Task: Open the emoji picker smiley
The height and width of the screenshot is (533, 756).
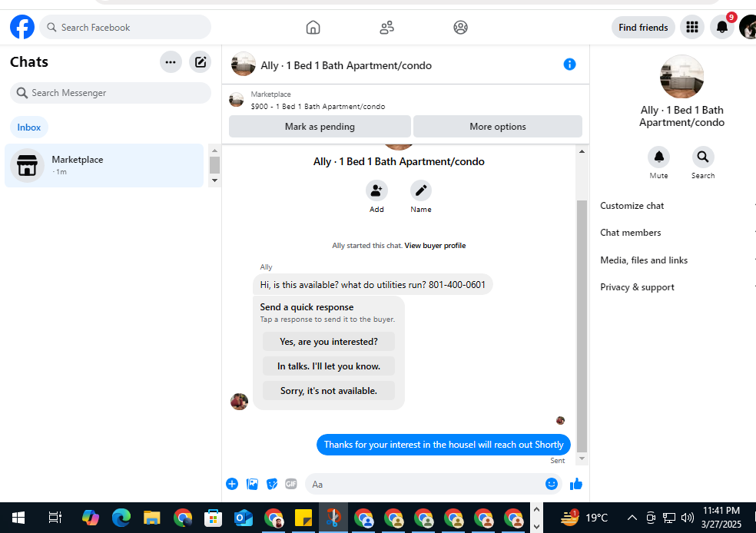Action: pos(552,484)
